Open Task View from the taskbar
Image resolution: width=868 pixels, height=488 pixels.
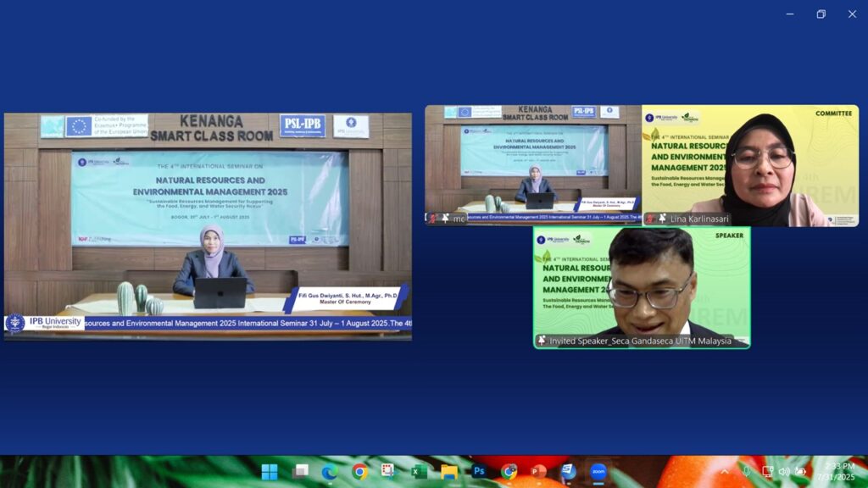(x=300, y=472)
